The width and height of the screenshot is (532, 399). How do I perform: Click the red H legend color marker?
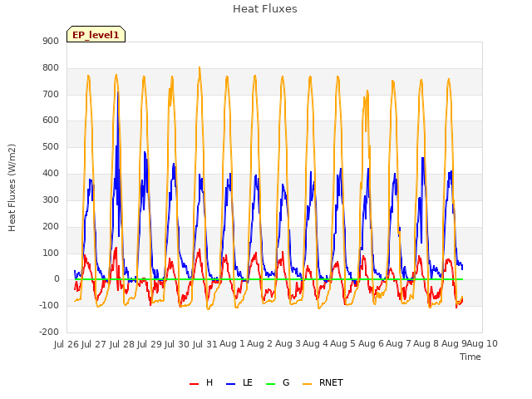tap(194, 384)
